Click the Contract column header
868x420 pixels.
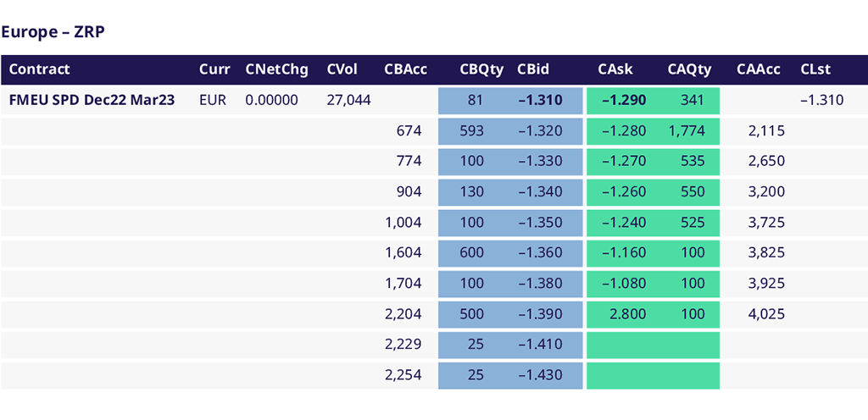click(39, 69)
